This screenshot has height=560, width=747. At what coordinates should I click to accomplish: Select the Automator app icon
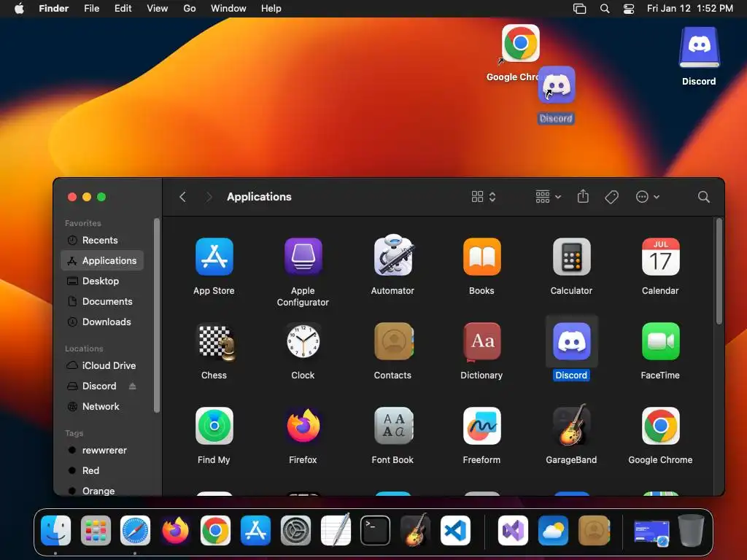(393, 256)
